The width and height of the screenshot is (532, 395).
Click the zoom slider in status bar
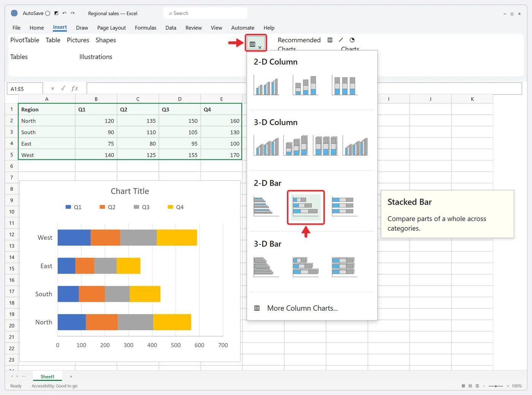[496, 386]
